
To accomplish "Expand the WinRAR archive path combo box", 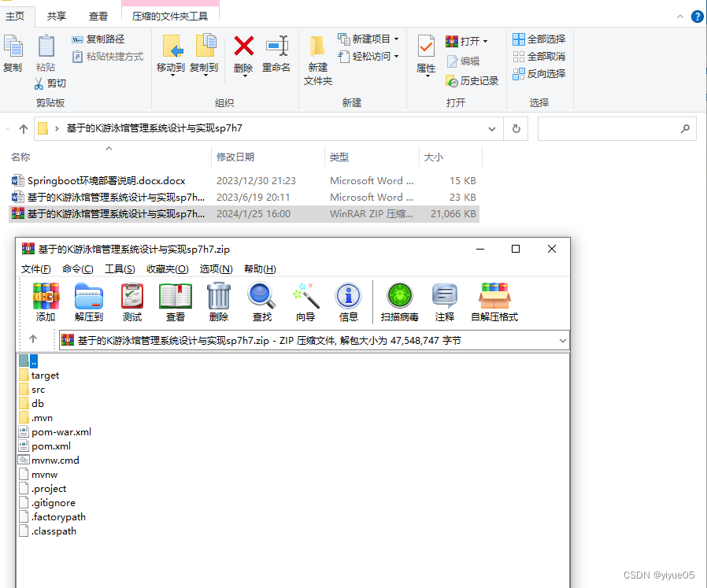I will pos(561,340).
